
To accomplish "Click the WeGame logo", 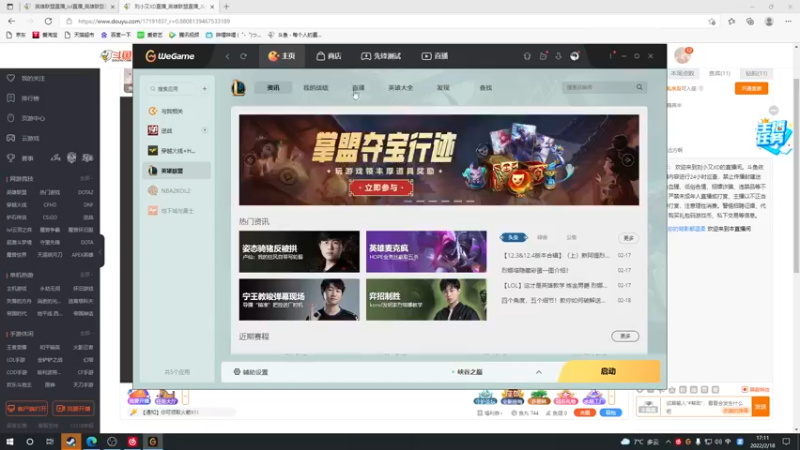I will pyautogui.click(x=170, y=56).
